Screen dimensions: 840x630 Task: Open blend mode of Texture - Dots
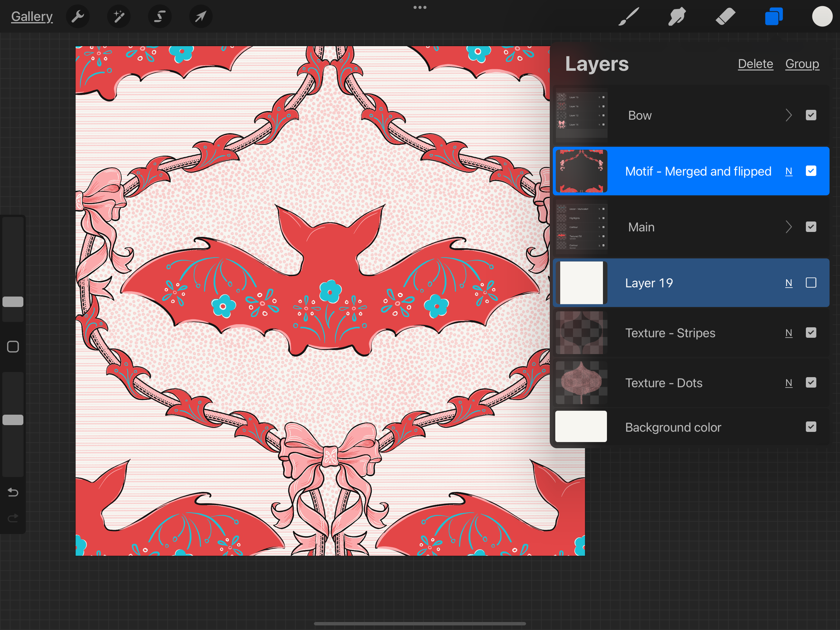(789, 383)
